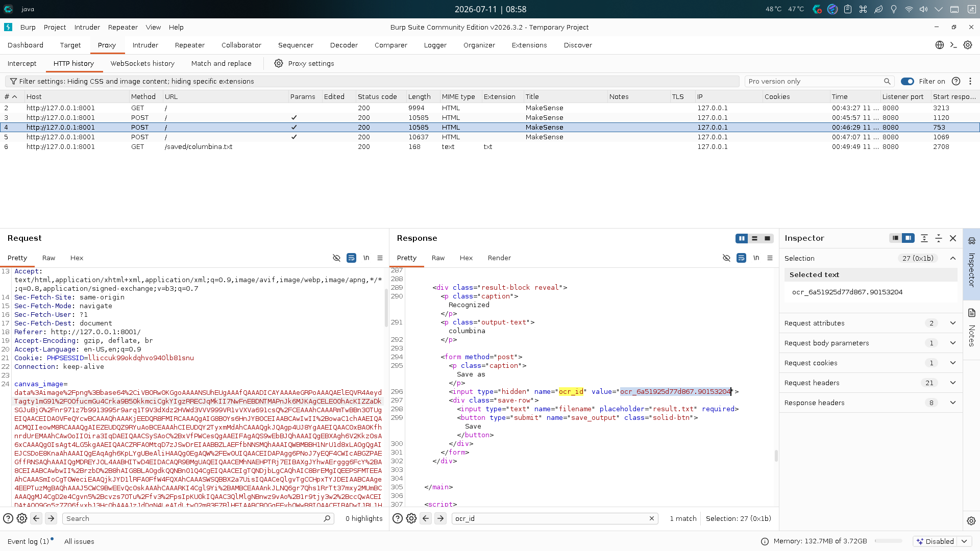Screen dimensions: 980x551
Task: Open the Repeater tab
Action: [190, 45]
